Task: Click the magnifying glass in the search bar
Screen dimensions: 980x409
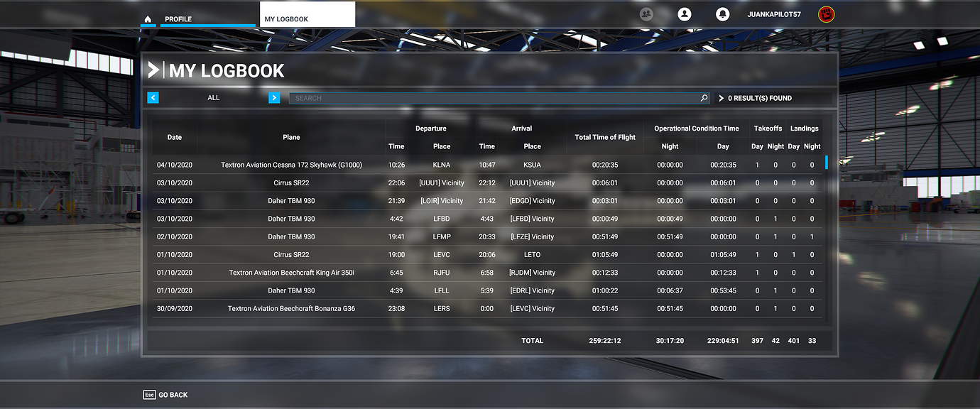Action: click(x=704, y=98)
